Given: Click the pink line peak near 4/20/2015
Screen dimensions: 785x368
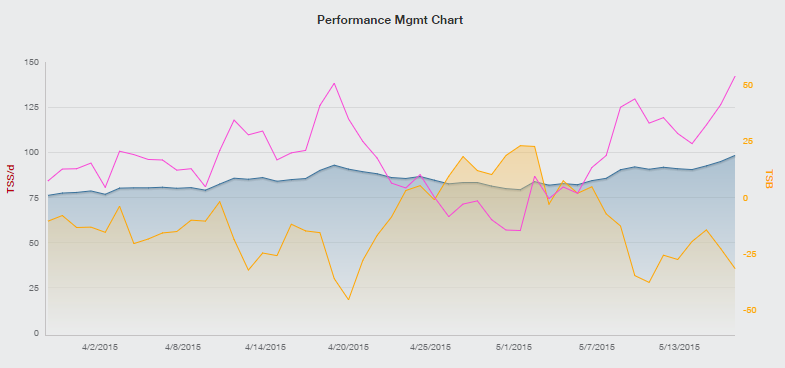Looking at the screenshot, I should (x=334, y=83).
